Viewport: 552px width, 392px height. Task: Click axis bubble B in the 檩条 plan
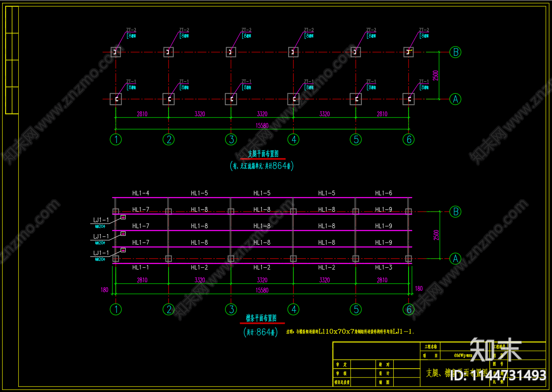455,212
